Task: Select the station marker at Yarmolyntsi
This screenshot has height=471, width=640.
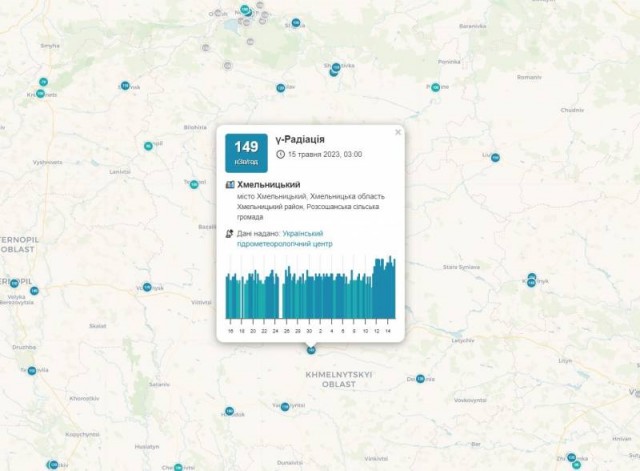Action: [x=285, y=406]
